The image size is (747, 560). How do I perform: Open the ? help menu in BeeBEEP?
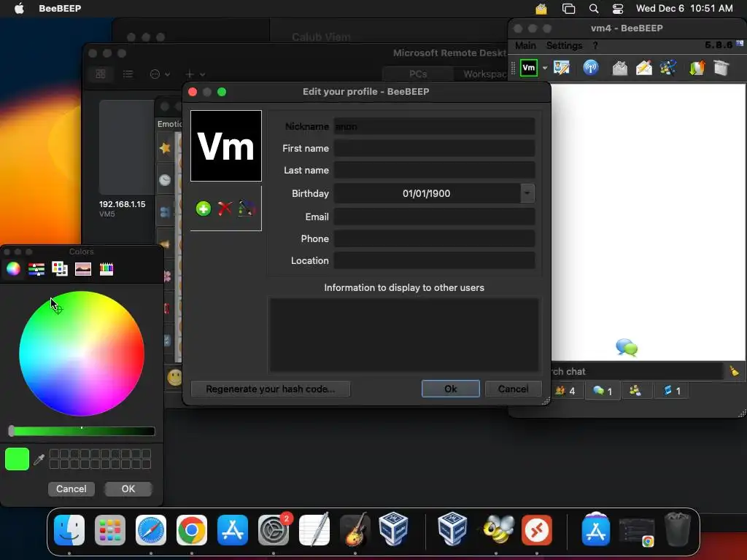595,46
